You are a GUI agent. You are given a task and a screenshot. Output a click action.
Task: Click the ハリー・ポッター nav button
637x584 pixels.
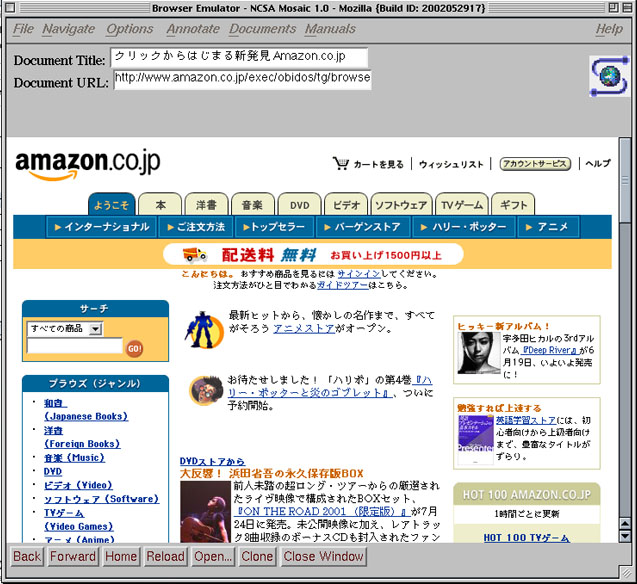click(464, 227)
